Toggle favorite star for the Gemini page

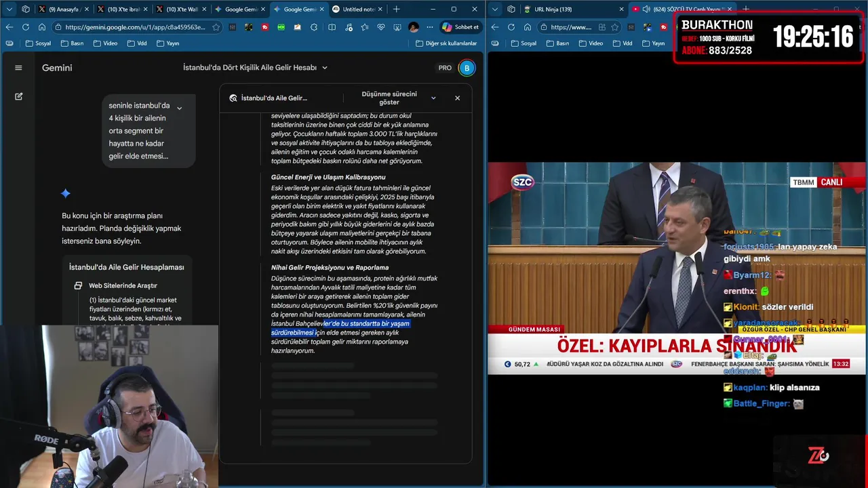(216, 27)
